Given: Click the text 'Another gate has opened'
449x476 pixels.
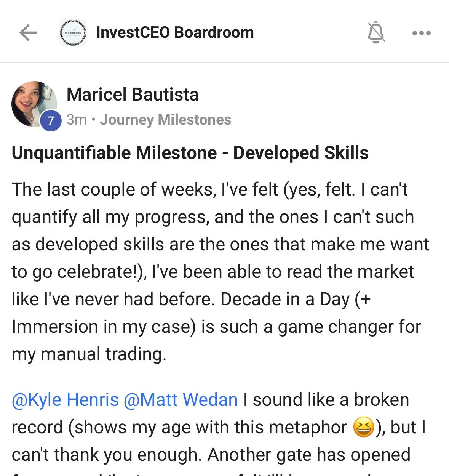Looking at the screenshot, I should (308, 455).
